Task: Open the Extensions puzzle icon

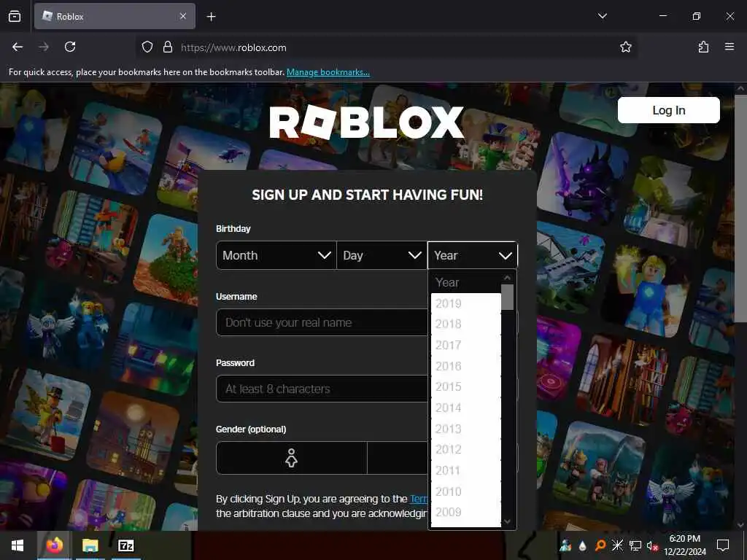Action: [703, 47]
